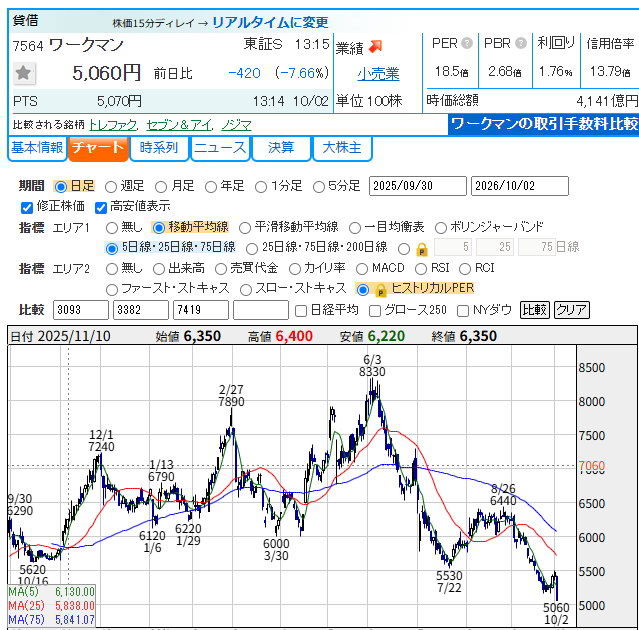Click the 比較 button
This screenshot has width=639, height=630.
tap(535, 310)
